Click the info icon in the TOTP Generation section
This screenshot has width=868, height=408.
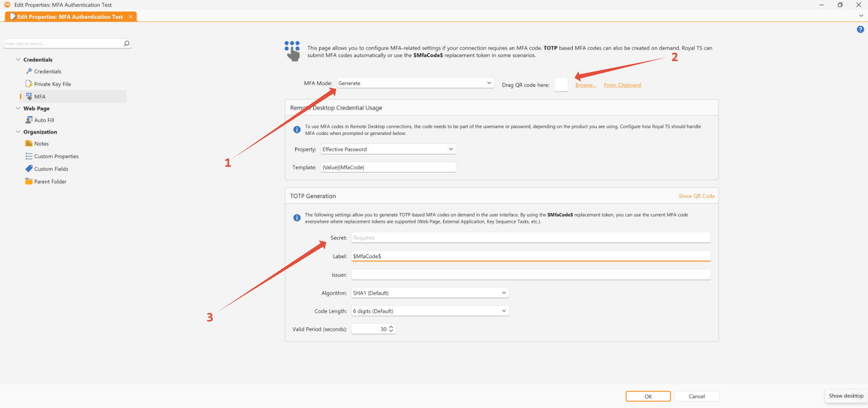coord(297,218)
